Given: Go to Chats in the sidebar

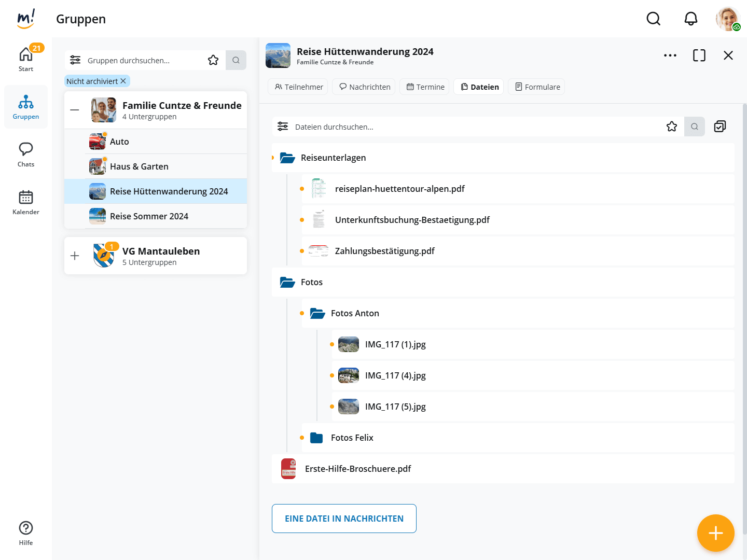Looking at the screenshot, I should click(x=26, y=155).
